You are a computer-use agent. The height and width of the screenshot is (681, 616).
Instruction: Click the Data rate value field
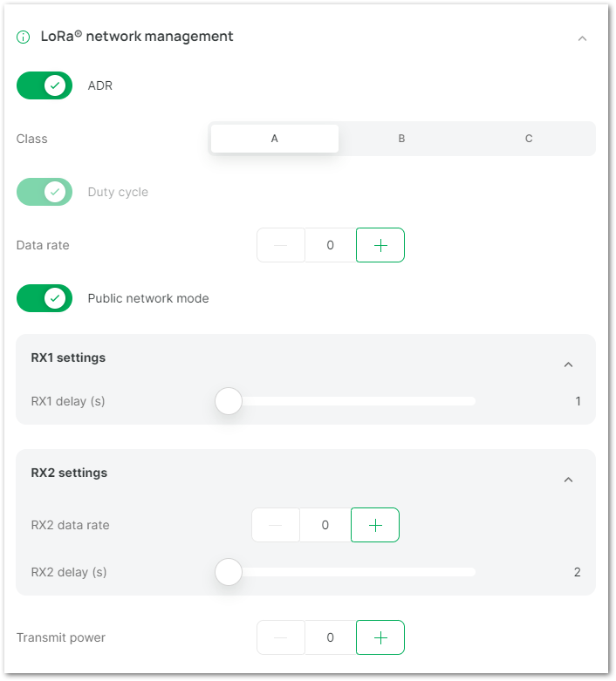tap(331, 245)
